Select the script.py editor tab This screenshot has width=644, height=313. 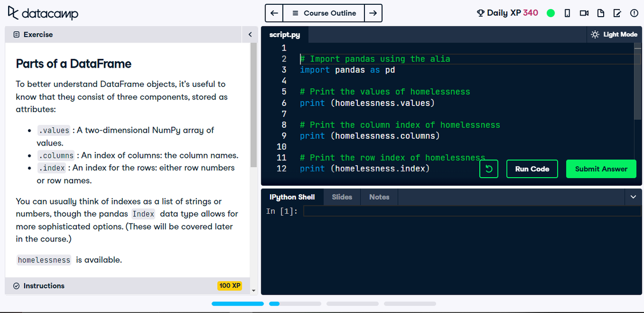284,35
